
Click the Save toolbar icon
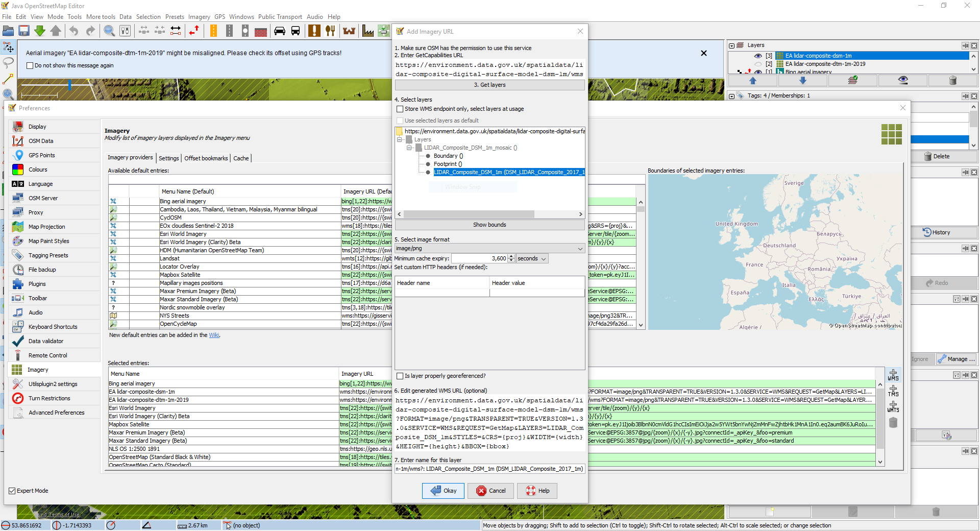(24, 31)
